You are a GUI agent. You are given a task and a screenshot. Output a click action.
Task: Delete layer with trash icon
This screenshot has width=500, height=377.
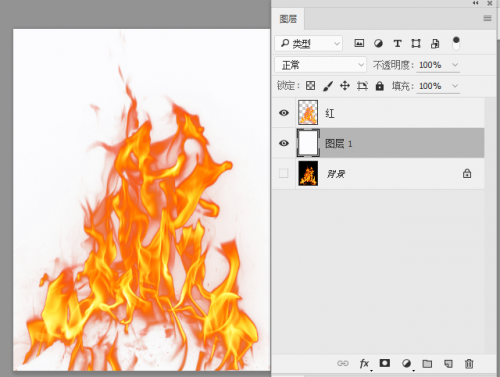click(x=469, y=363)
